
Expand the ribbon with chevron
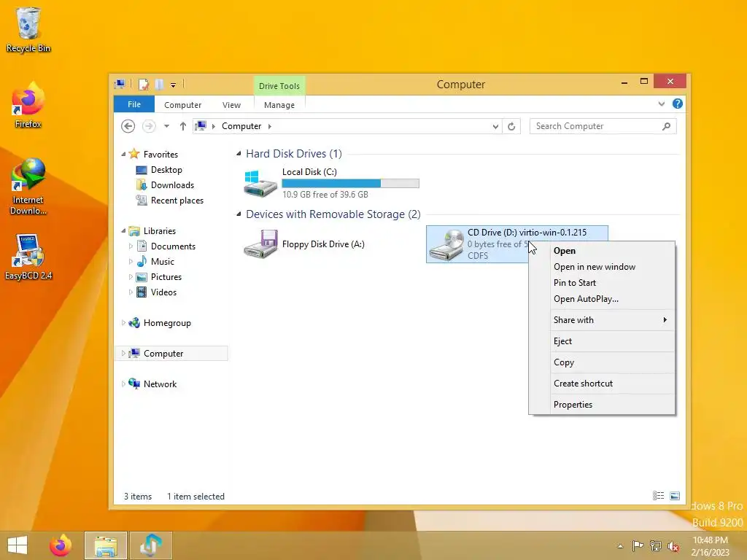661,104
